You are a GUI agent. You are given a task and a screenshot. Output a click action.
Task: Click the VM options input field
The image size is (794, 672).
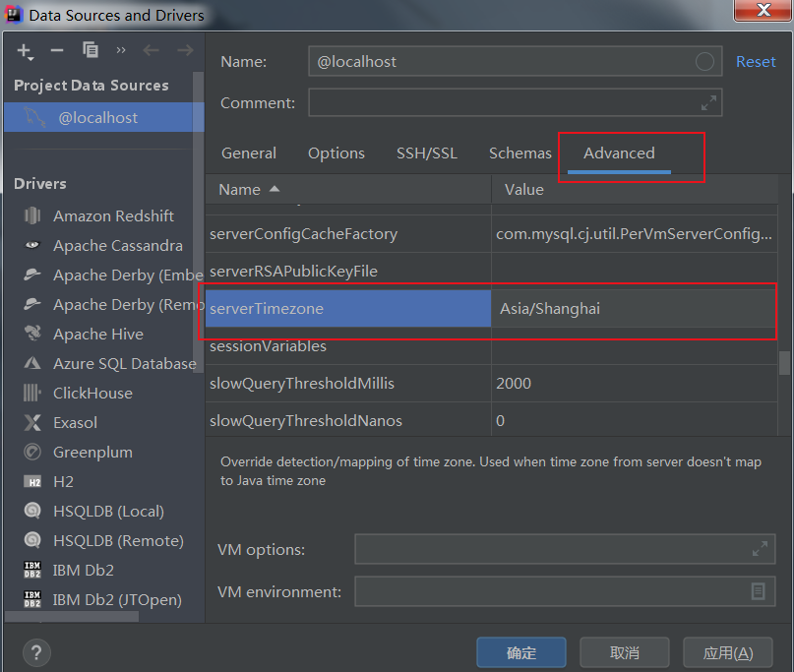click(x=565, y=549)
